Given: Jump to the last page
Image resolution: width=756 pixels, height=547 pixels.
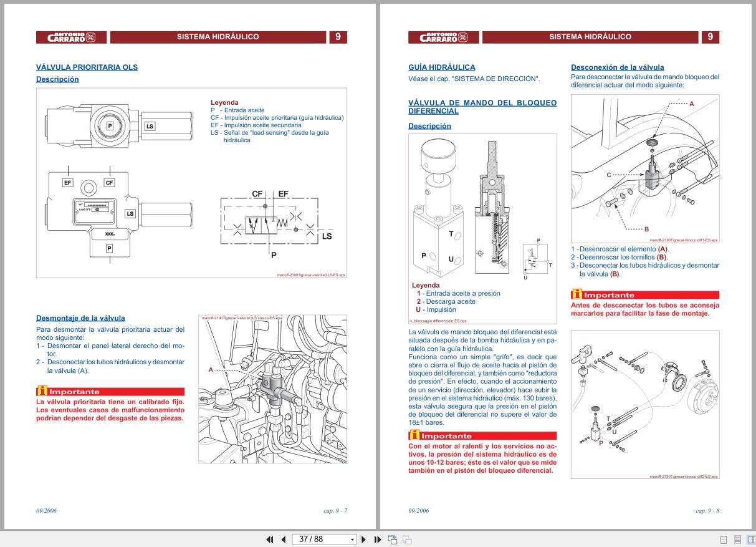Looking at the screenshot, I should coord(378,540).
